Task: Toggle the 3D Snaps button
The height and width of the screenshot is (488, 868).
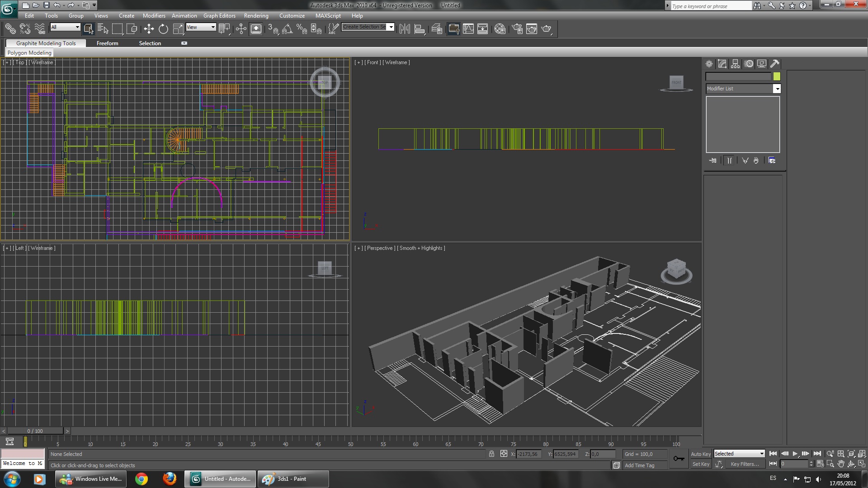Action: [x=273, y=29]
